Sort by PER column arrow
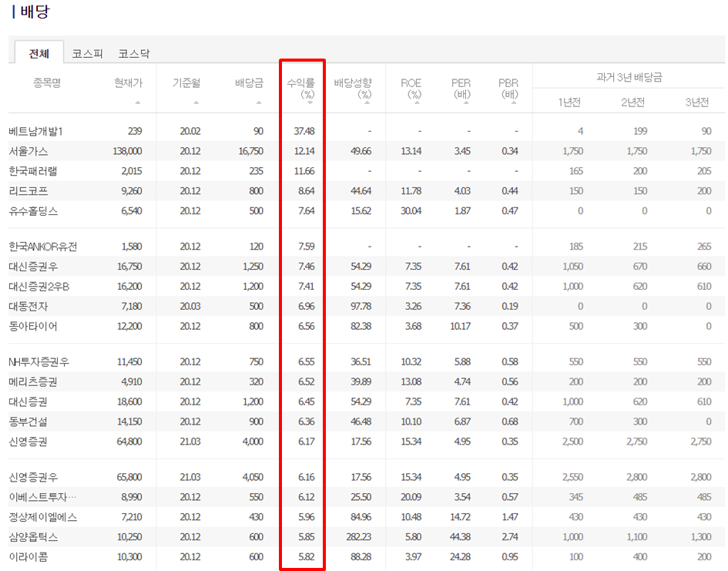 pos(466,102)
